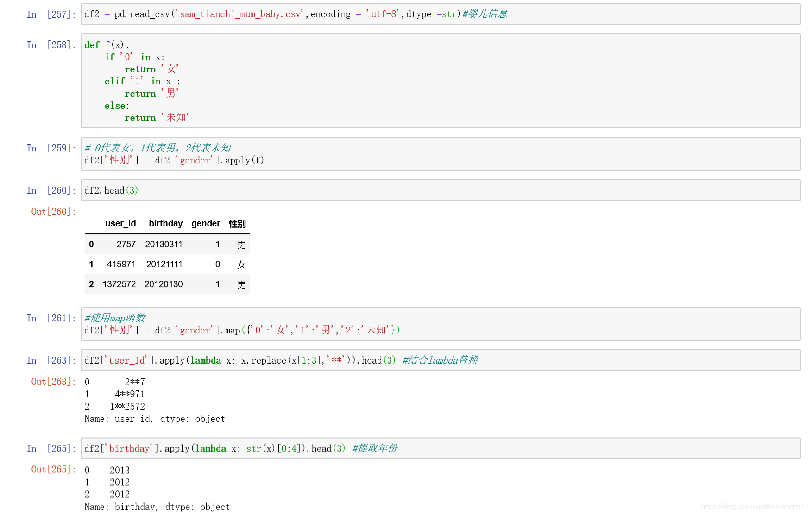The image size is (812, 515).
Task: Click gender value 0 in row 1
Action: click(218, 264)
